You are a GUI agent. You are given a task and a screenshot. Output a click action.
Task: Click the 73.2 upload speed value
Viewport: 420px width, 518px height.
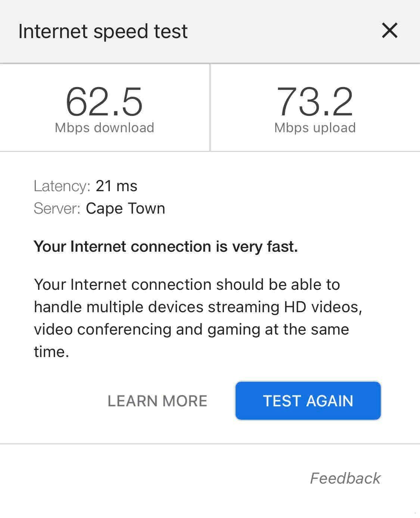click(x=315, y=102)
